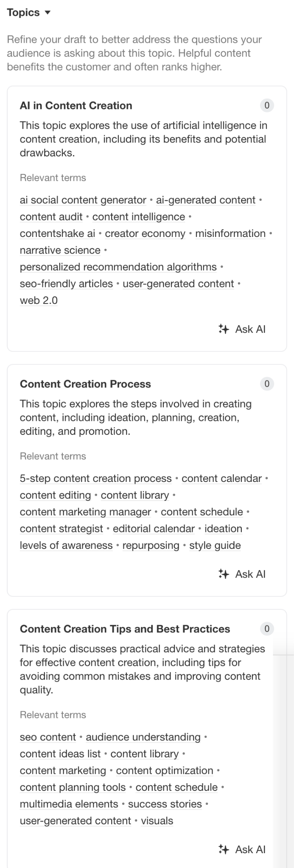Select the 'audience understanding' term
This screenshot has height=868, width=294.
pos(143,737)
